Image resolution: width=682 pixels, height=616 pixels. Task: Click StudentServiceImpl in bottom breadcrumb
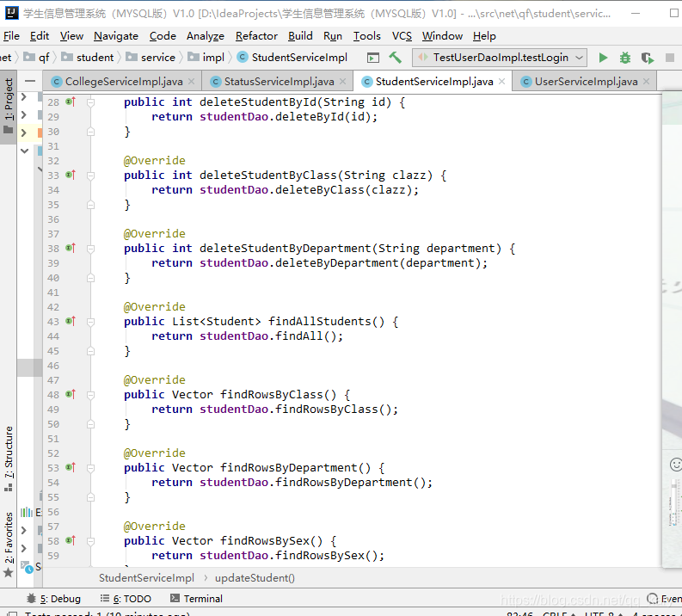146,578
